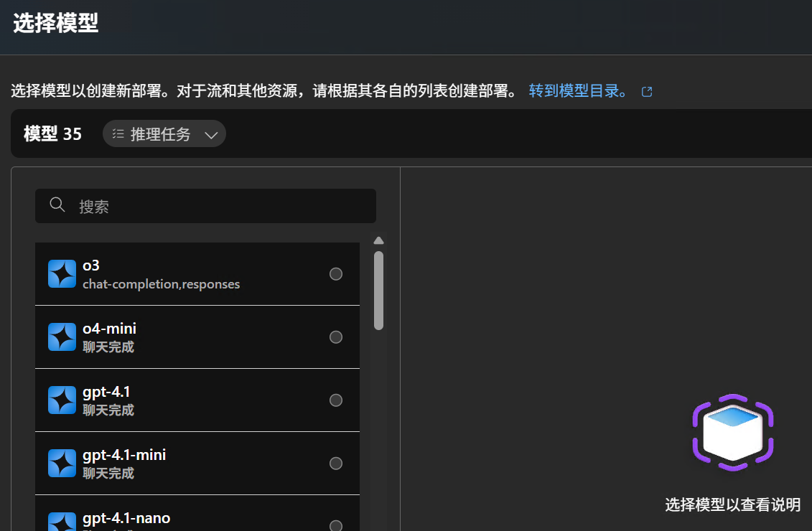Open the 推理任务 filter dropdown
The height and width of the screenshot is (531, 812).
(164, 134)
